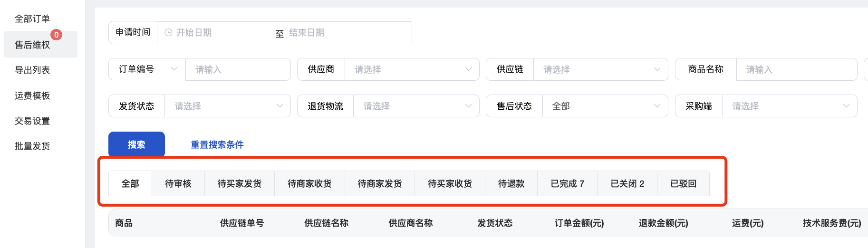
Task: Click the red notification badge on 售后维权
Action: pos(56,35)
